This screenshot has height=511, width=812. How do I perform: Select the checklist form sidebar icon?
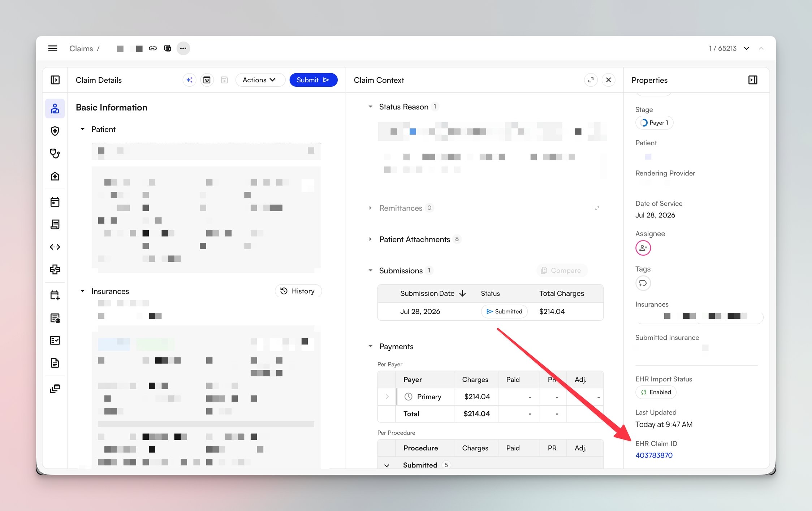pos(55,340)
